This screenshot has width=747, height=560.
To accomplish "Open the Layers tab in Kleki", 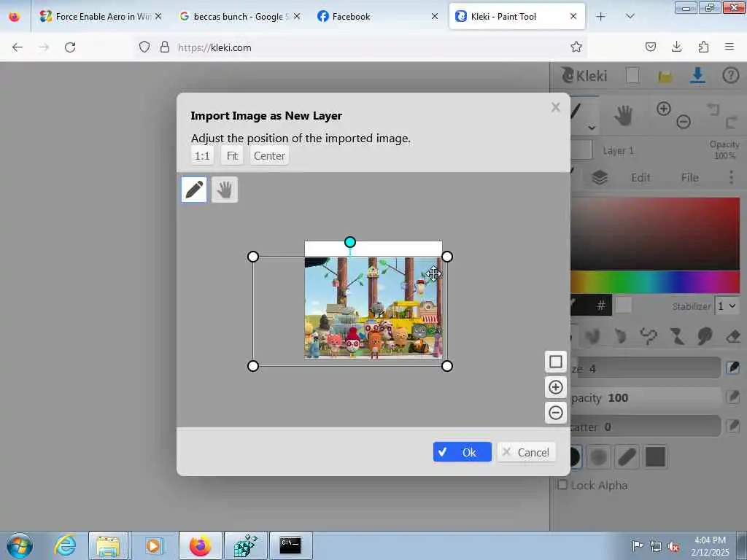I will [600, 178].
